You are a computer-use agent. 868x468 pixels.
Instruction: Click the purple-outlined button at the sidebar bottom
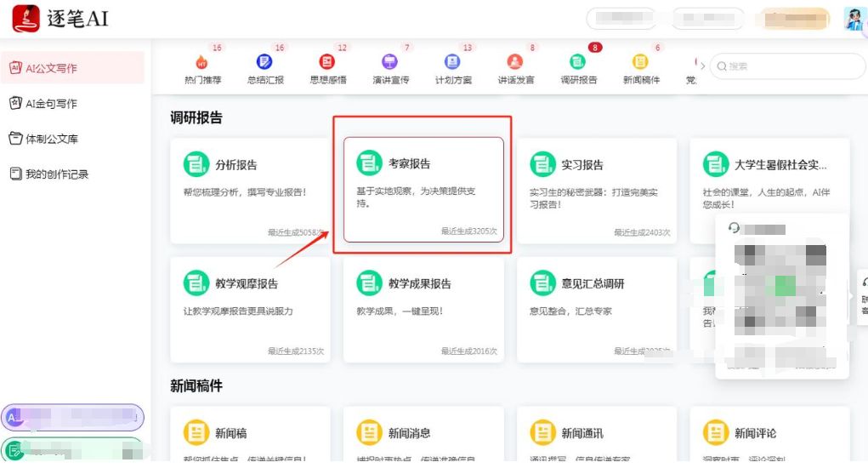[x=72, y=417]
